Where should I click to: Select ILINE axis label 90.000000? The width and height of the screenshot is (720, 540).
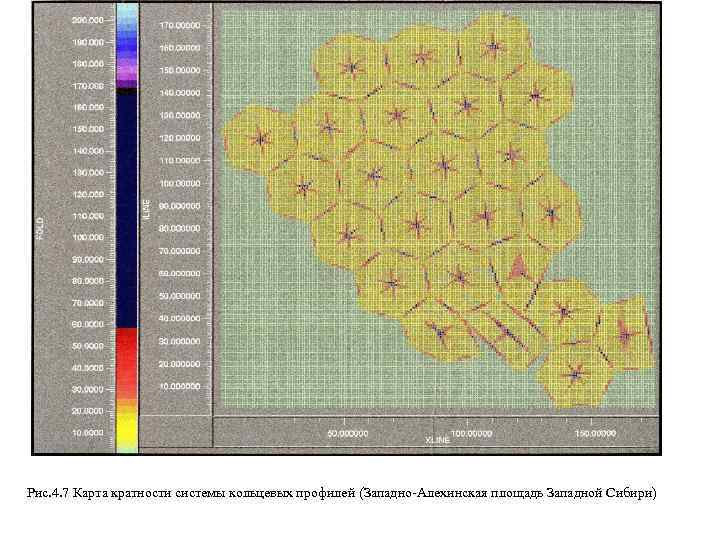[x=180, y=206]
